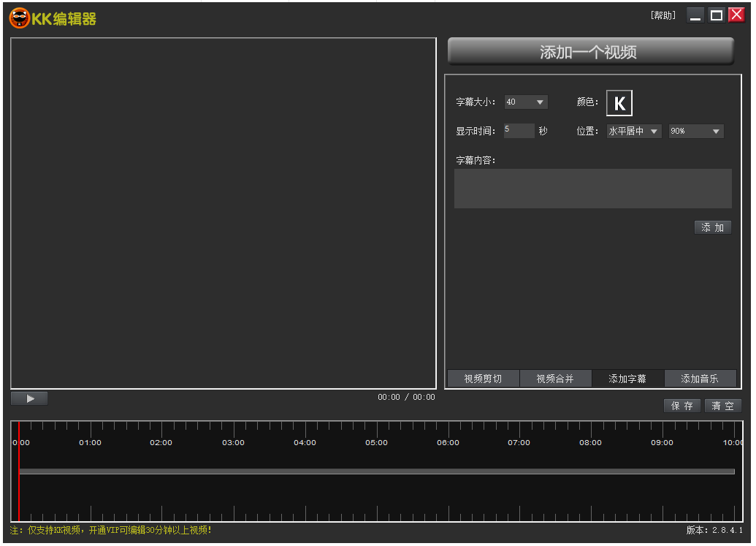Open the 水平居中 position dropdown
Viewport: 756px width, 546px height.
click(x=654, y=132)
